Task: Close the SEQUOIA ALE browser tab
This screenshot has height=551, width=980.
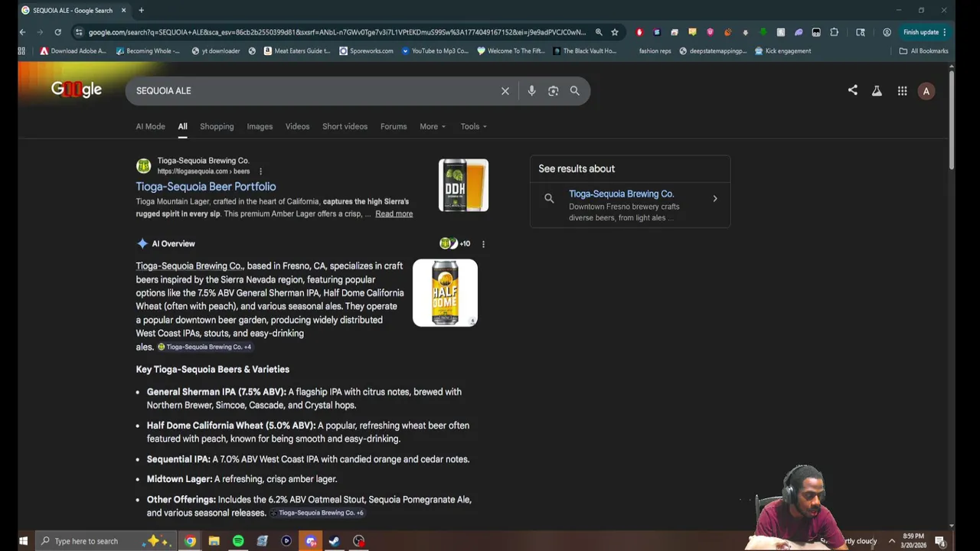Action: pyautogui.click(x=124, y=10)
